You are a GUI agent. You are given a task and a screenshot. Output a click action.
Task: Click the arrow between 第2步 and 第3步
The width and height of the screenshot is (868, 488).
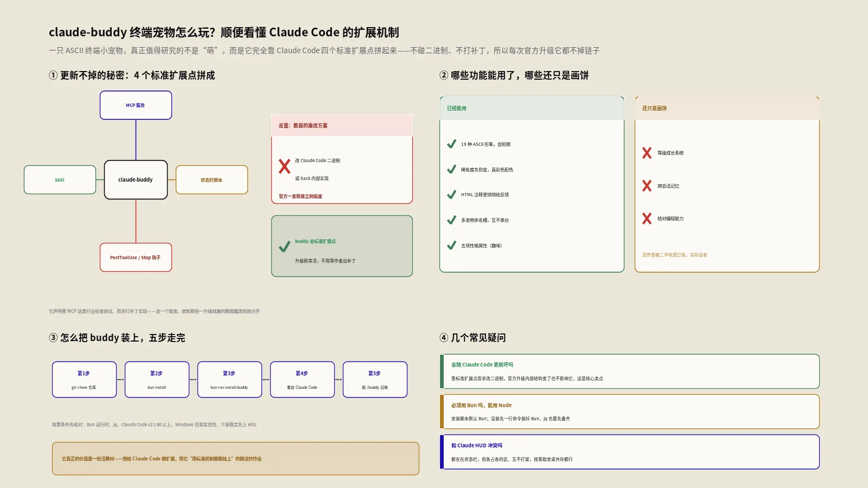pyautogui.click(x=193, y=380)
